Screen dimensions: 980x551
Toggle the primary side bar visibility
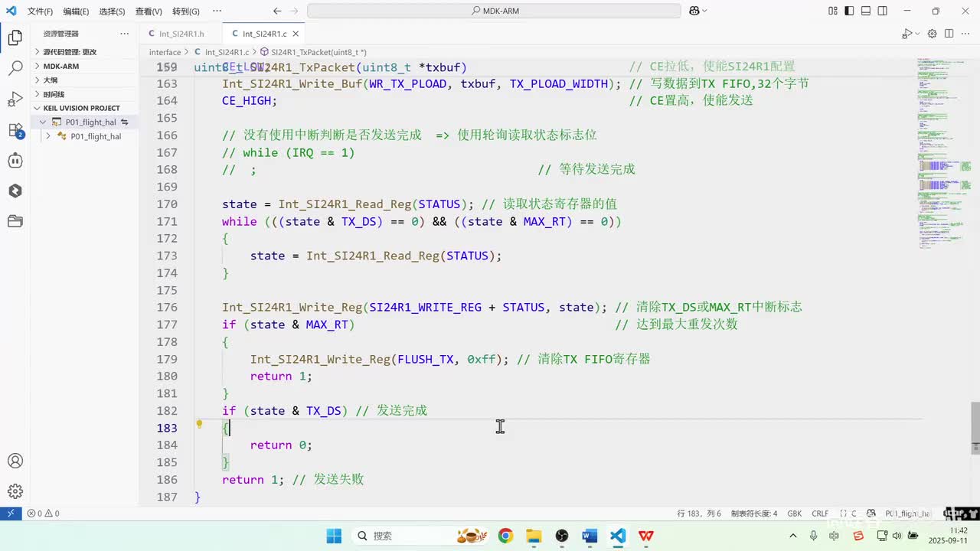849,11
